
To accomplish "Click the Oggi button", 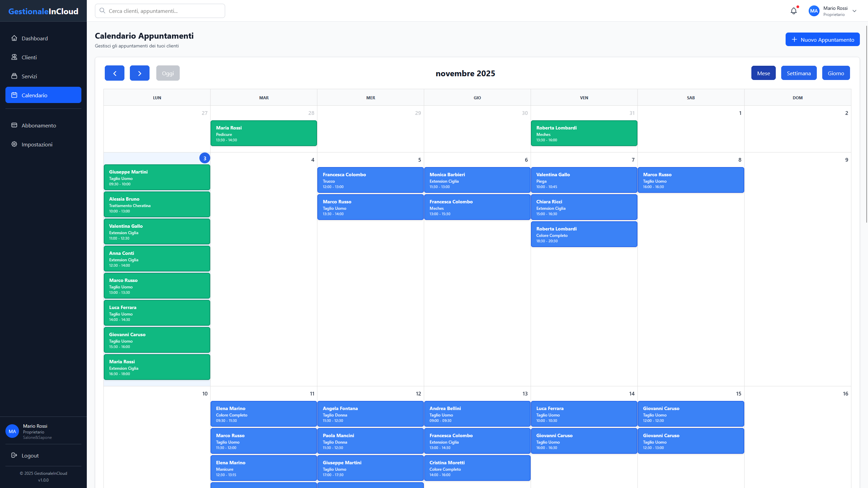I will point(168,73).
